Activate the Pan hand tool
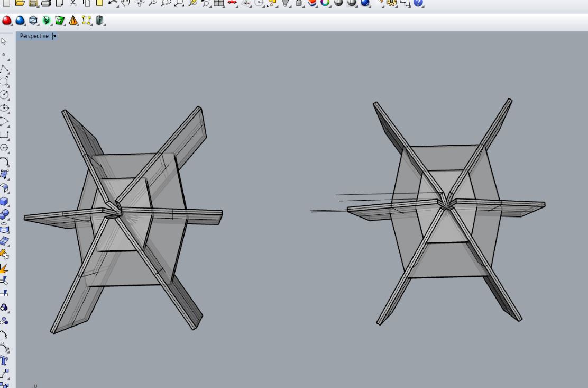 click(125, 3)
